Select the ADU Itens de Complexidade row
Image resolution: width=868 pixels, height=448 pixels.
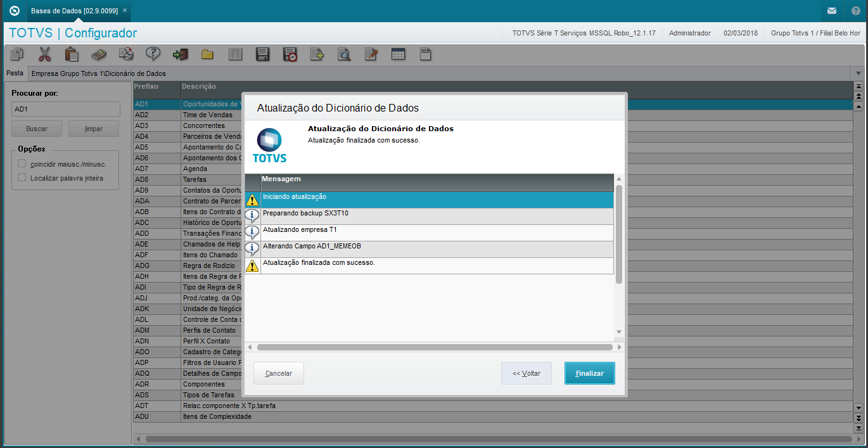click(x=493, y=416)
